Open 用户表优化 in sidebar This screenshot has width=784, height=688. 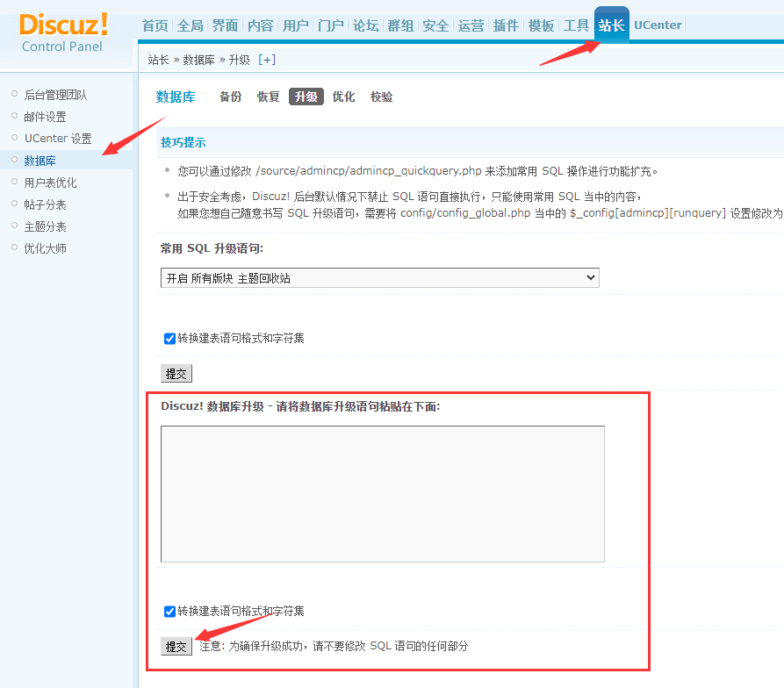[x=51, y=183]
